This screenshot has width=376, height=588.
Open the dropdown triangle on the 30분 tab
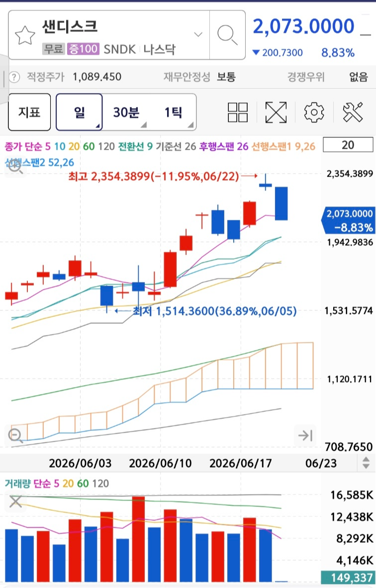144,125
